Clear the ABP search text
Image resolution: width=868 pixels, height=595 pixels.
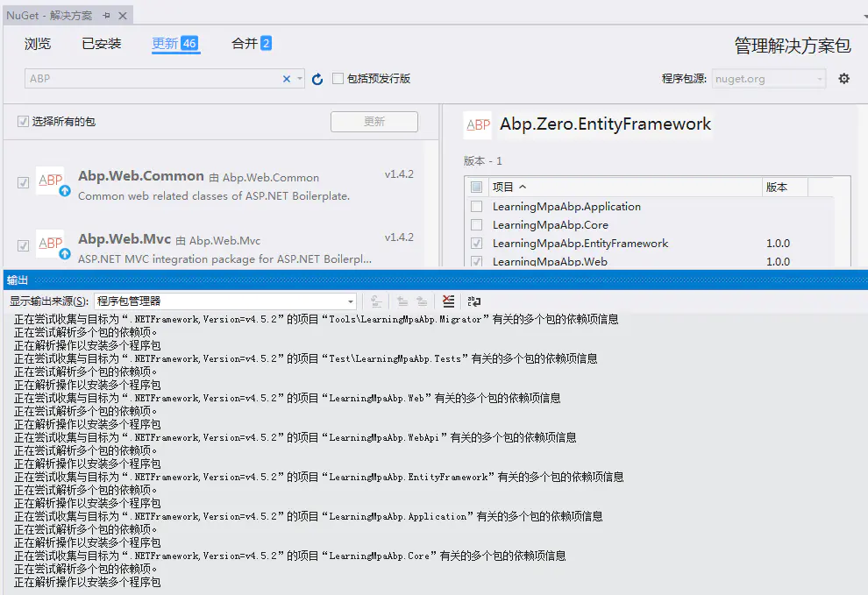286,79
